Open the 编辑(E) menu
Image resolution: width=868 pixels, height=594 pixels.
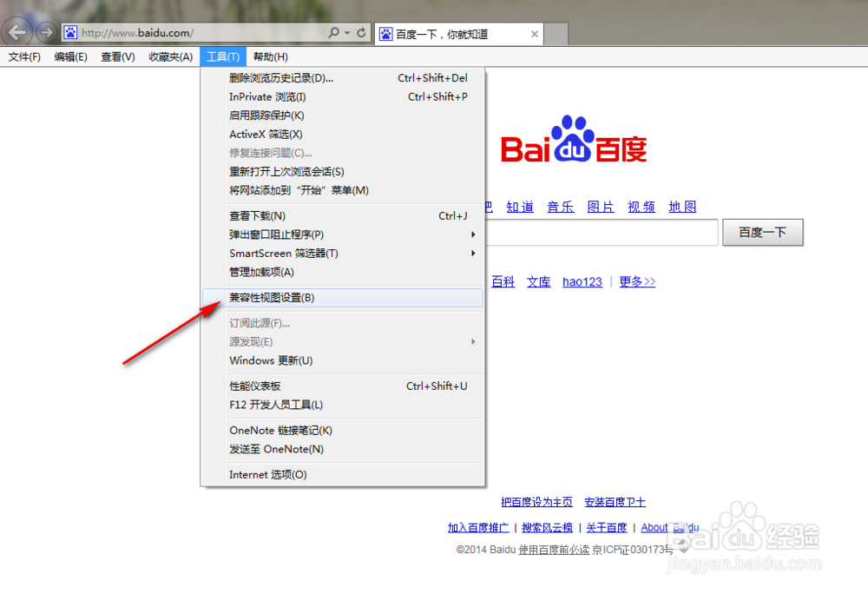click(71, 57)
